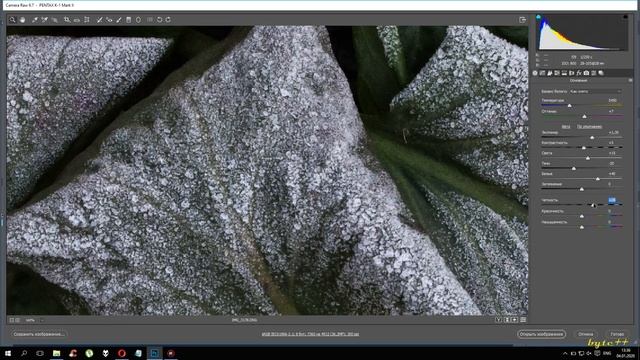Open the Snapshots panel tab

click(x=601, y=73)
